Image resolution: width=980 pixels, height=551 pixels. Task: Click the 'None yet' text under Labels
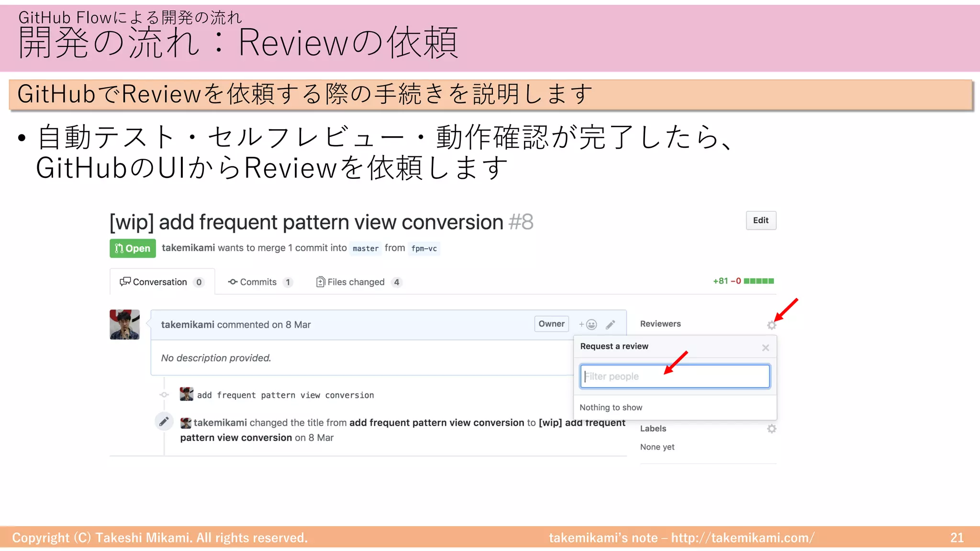pyautogui.click(x=657, y=447)
